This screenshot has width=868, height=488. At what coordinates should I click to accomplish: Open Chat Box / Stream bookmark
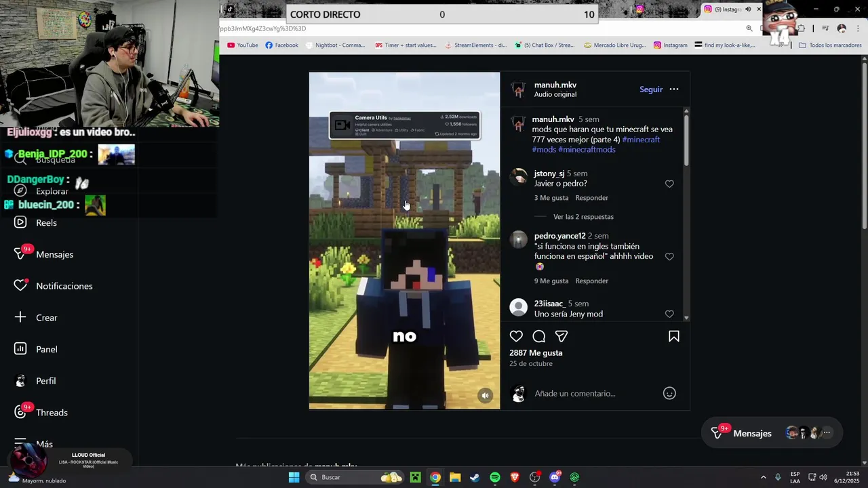coord(545,45)
